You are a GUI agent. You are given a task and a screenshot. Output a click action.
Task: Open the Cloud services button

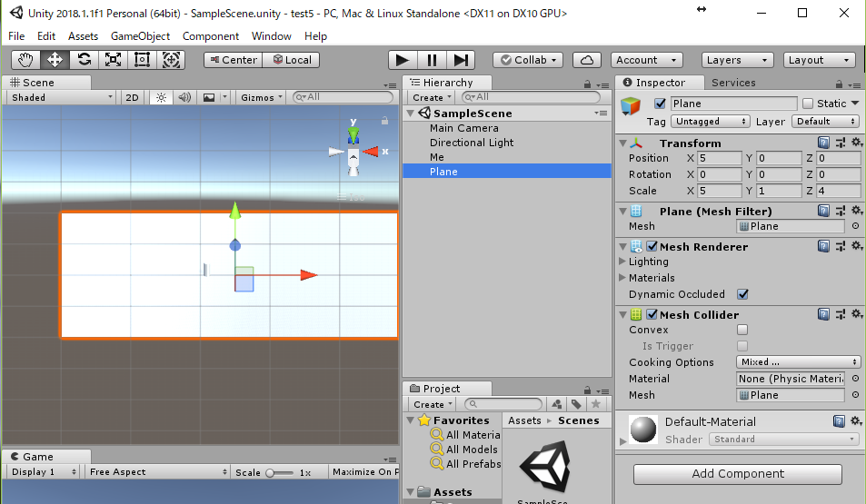pos(586,60)
